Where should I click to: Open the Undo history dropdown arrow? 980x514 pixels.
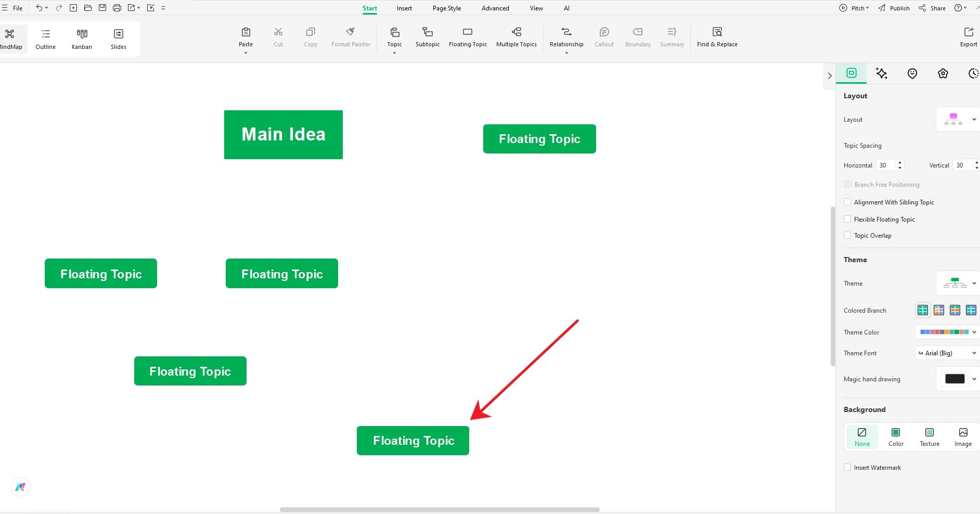47,8
